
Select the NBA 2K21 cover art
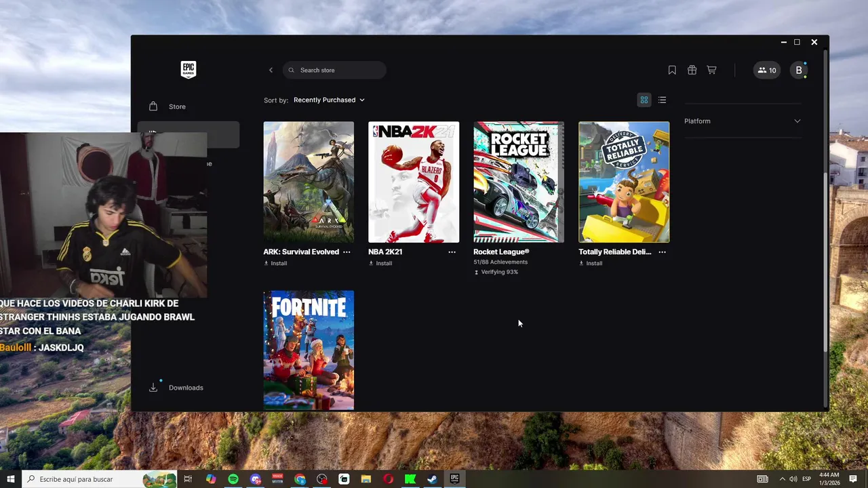click(414, 182)
